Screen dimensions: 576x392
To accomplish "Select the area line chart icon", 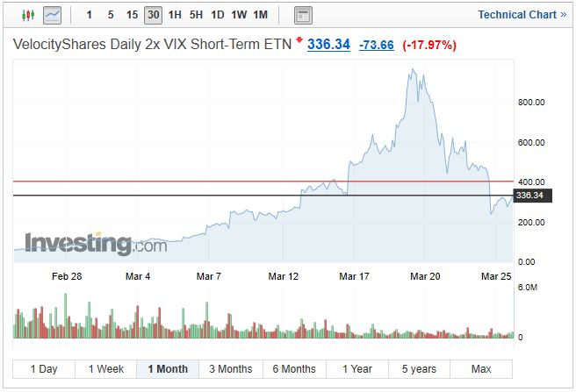I will (52, 15).
